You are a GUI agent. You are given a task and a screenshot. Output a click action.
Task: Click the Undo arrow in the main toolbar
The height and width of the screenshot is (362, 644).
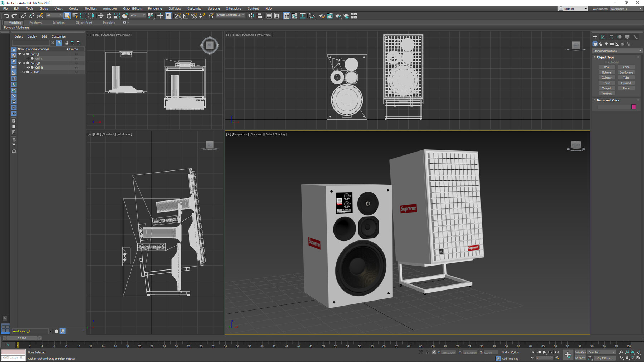[6, 16]
